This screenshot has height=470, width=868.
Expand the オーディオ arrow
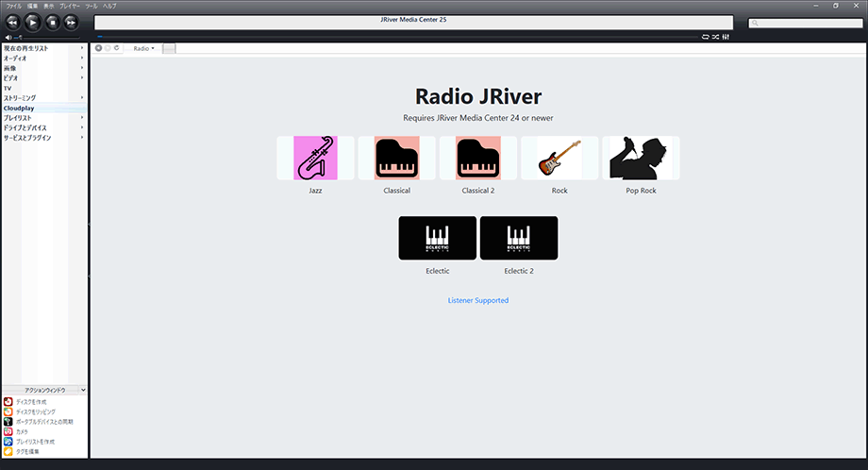coord(82,59)
